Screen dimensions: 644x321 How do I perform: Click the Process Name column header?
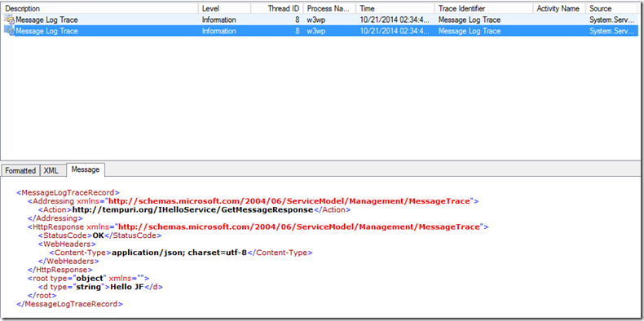tap(329, 8)
